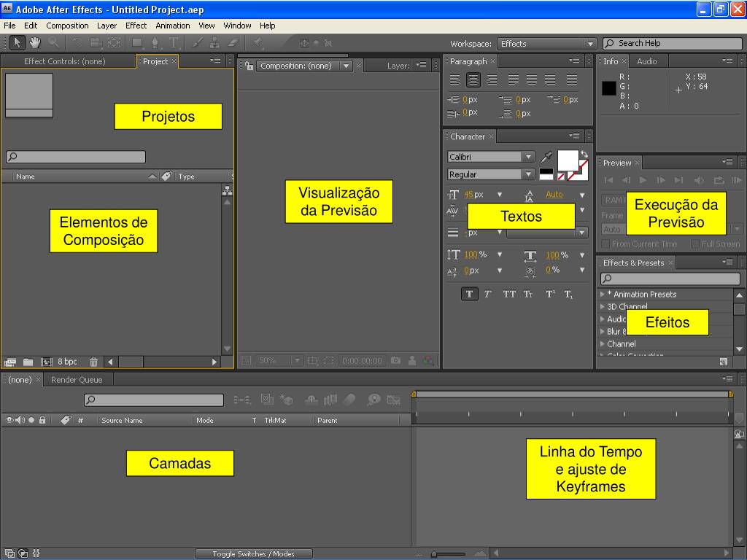This screenshot has width=747, height=560.
Task: Toggle loop option in Preview panel
Action: click(719, 180)
